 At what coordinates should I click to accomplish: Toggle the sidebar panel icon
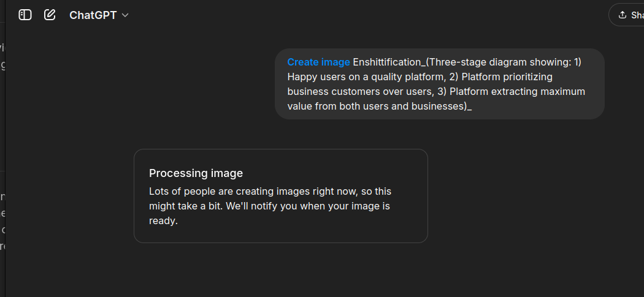25,15
